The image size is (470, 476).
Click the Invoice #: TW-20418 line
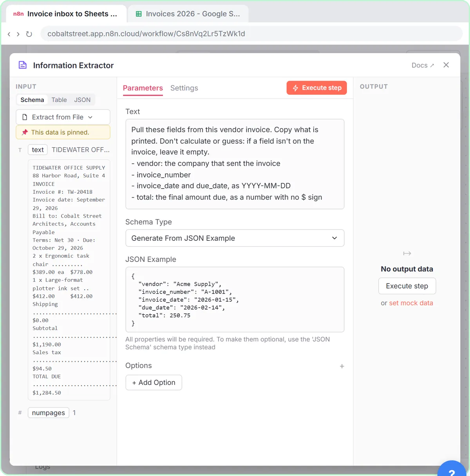(x=62, y=192)
